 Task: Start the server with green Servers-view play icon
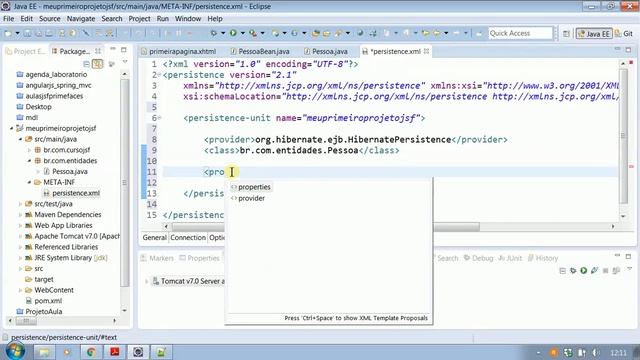click(584, 270)
